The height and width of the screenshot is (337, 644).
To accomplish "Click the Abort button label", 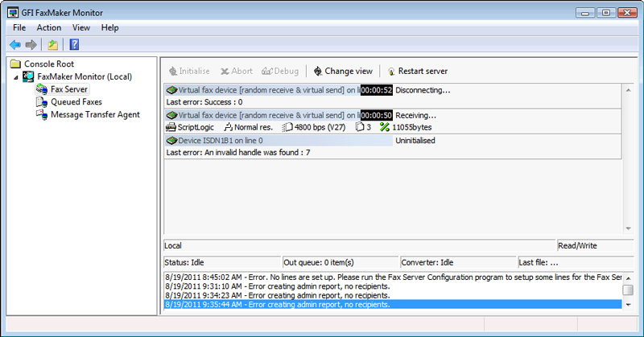I will click(x=242, y=71).
